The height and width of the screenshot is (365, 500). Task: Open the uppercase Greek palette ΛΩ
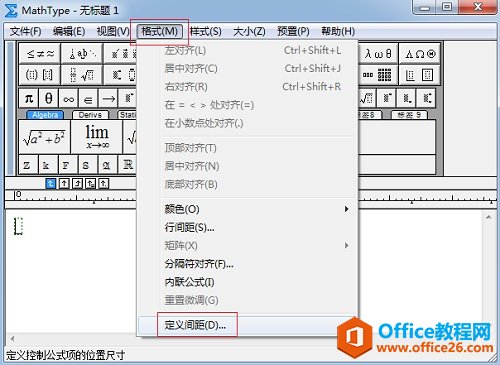[x=420, y=53]
